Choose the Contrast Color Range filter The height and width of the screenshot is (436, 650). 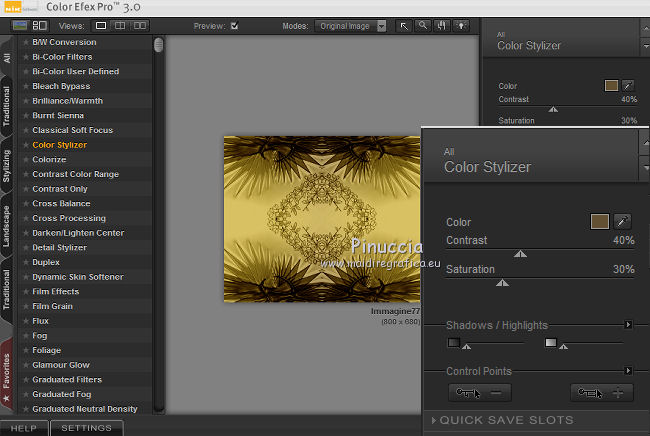75,174
